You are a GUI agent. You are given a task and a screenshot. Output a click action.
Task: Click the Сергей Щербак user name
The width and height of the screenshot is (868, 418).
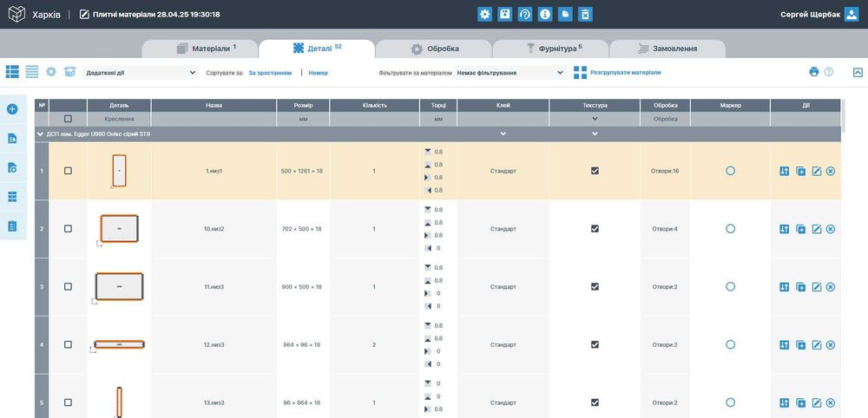[x=810, y=15]
